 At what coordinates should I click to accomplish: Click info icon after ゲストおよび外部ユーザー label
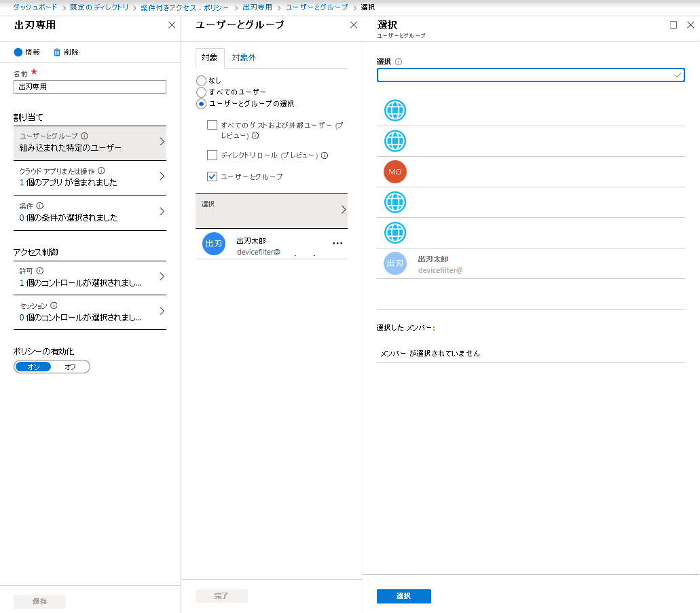255,135
